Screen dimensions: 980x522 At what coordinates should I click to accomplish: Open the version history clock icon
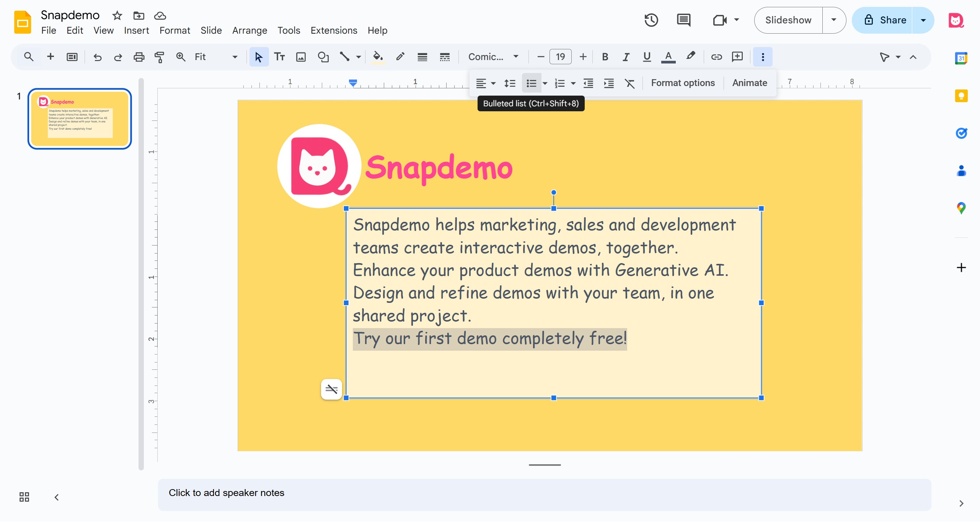[x=651, y=20]
